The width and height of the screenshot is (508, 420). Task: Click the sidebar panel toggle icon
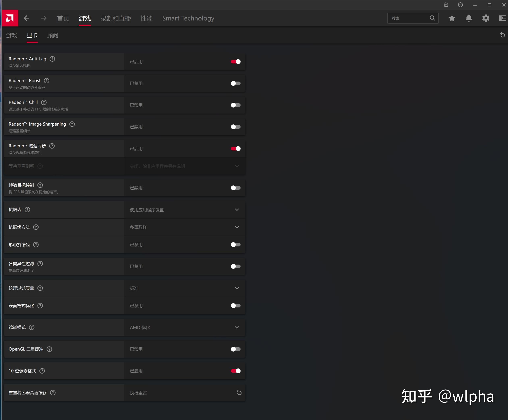[x=502, y=18]
